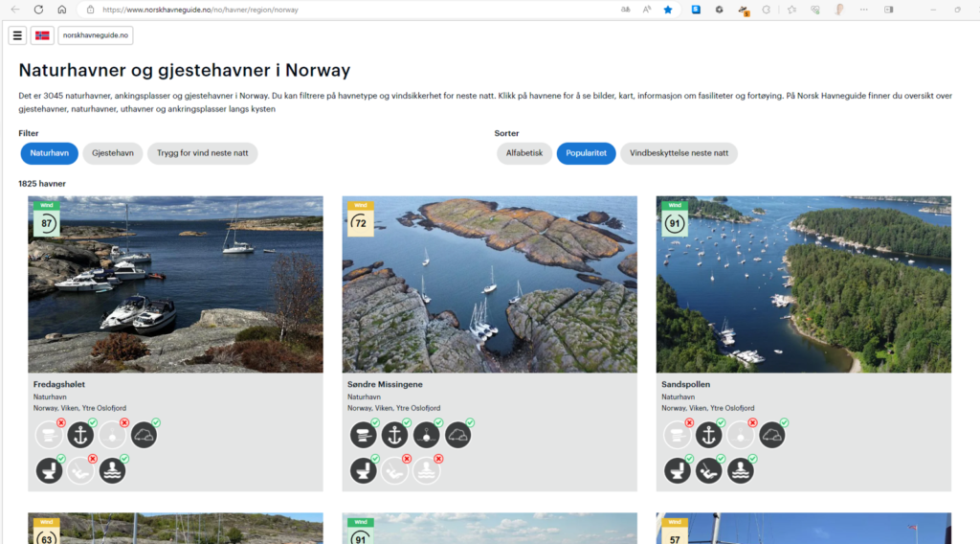This screenshot has width=980, height=544.
Task: Enable Trygg for vind neste natt filter
Action: pos(202,153)
